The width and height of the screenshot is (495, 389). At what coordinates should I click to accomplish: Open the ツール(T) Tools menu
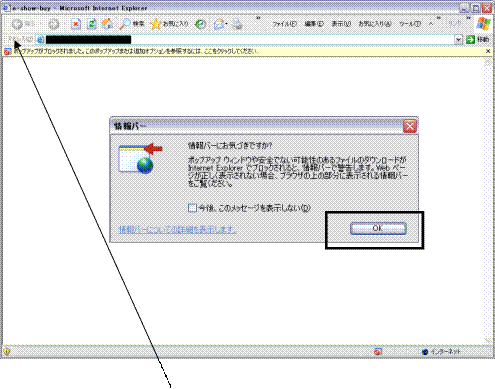click(410, 24)
